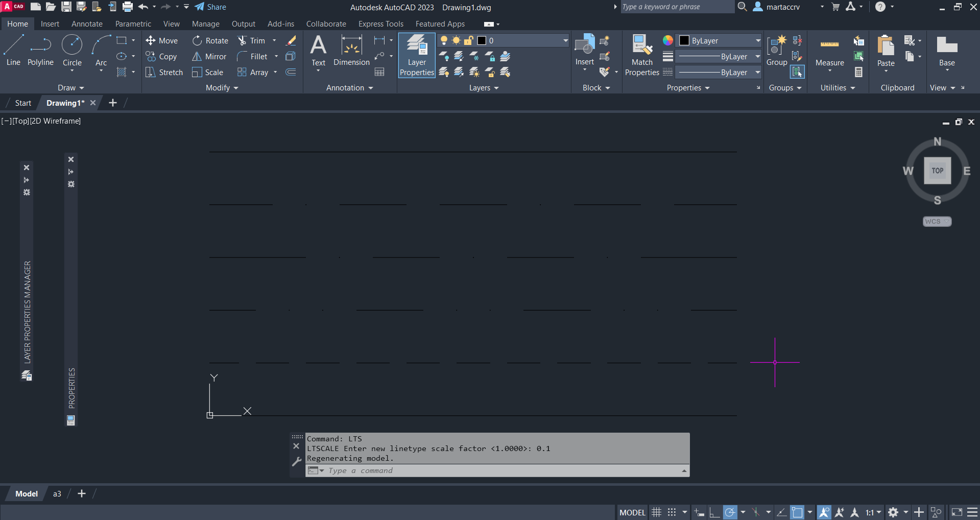
Task: Open Layer Properties manager
Action: tap(417, 55)
